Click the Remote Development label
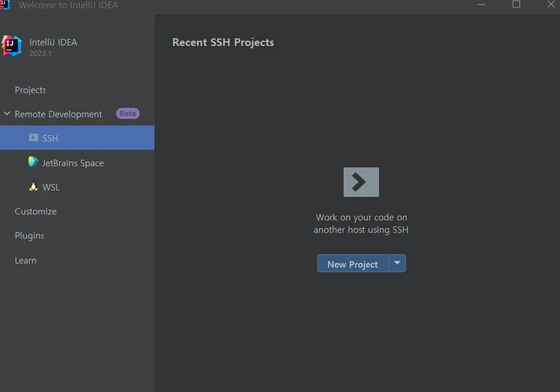Screen dimensions: 560x392 [58, 114]
